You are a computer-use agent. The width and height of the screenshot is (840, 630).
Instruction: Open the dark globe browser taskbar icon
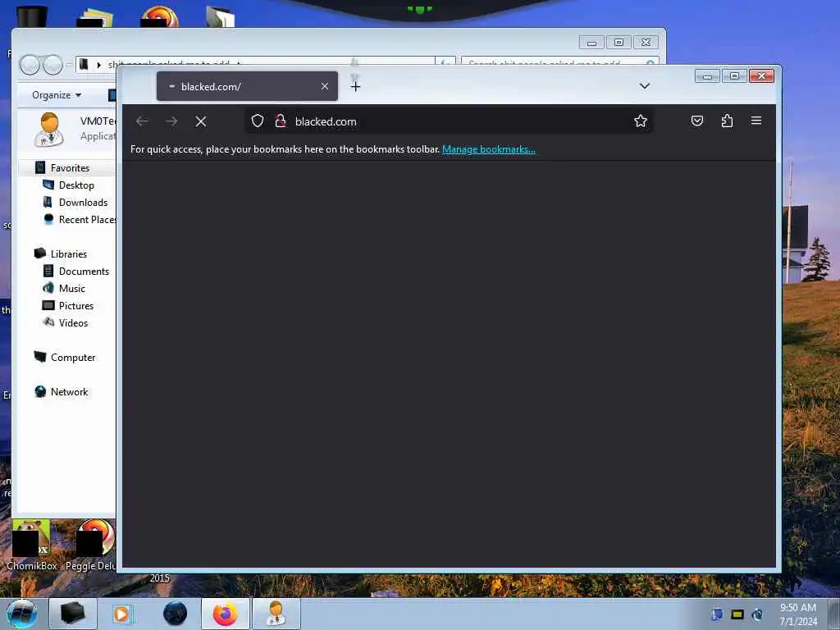tap(175, 614)
